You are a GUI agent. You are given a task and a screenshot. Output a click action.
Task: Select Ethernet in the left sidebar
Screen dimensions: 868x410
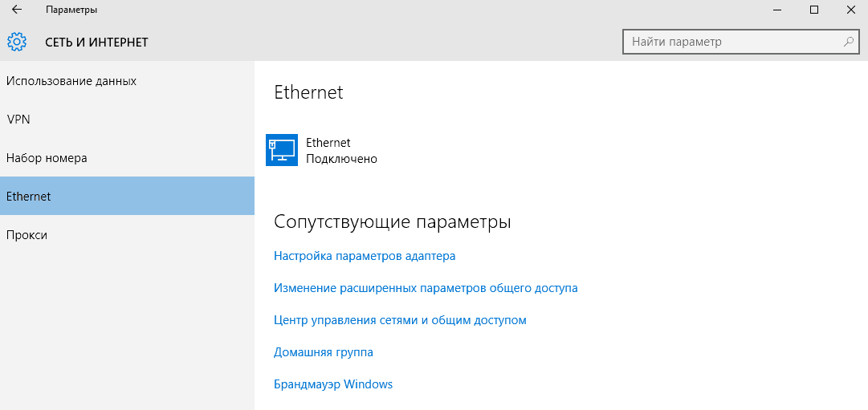[x=28, y=197]
